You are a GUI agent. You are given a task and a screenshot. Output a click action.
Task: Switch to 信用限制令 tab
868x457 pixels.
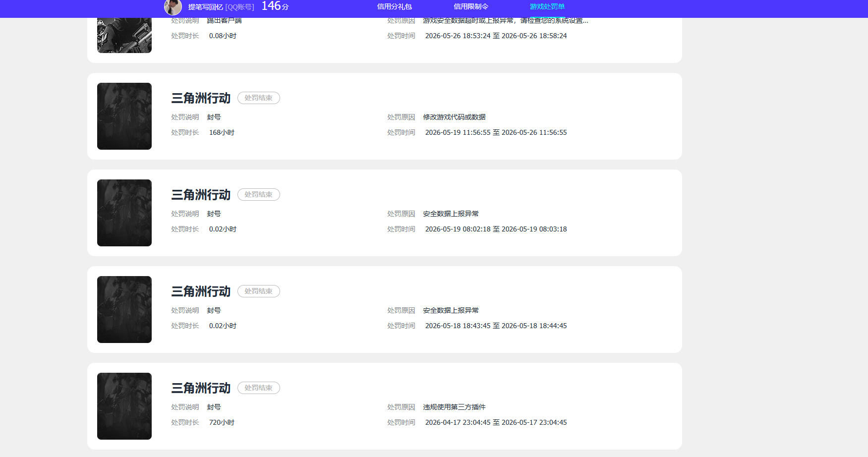[x=471, y=6]
